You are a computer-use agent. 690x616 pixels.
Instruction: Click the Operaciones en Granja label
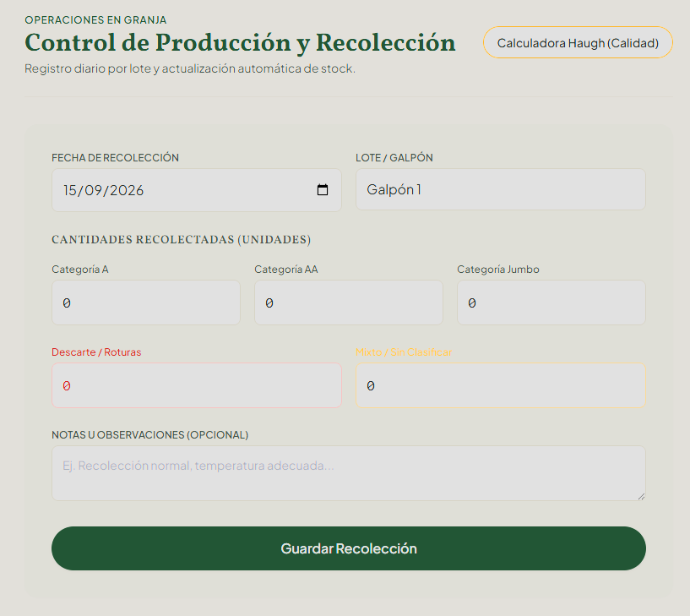[x=95, y=19]
